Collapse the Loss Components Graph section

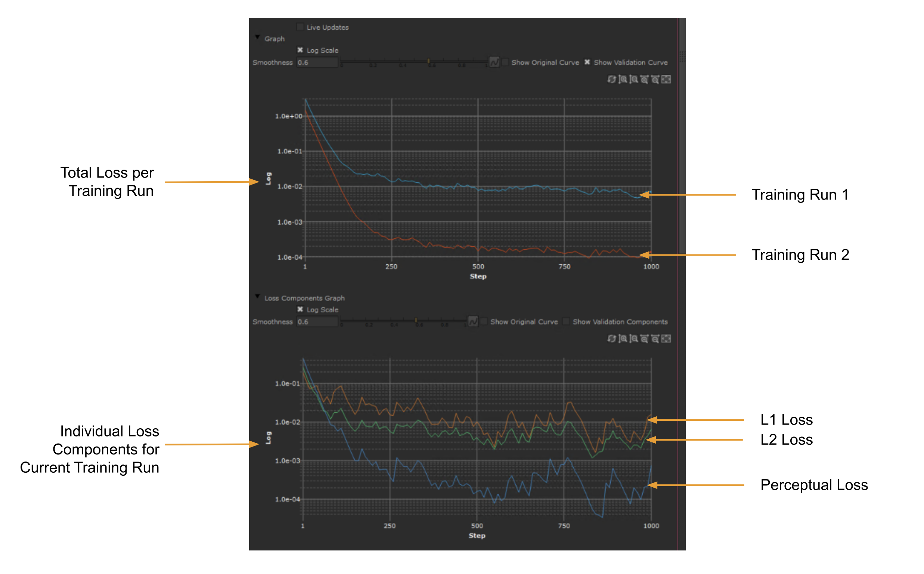pyautogui.click(x=258, y=296)
